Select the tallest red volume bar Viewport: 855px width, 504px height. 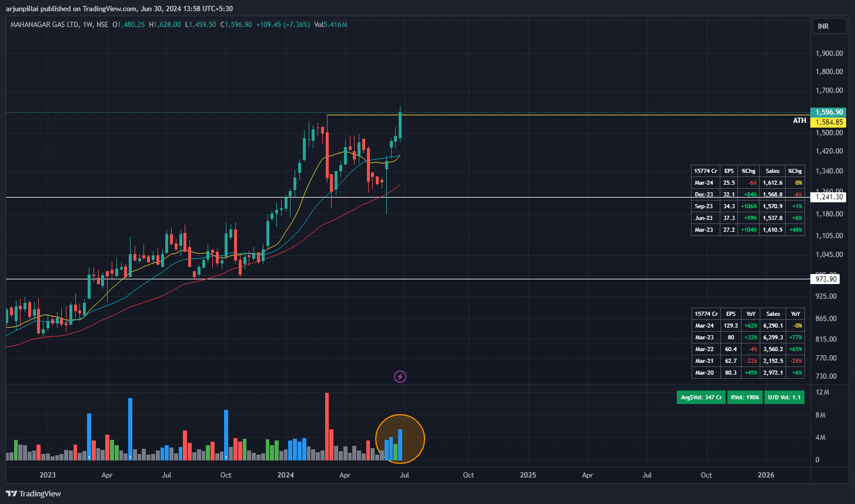click(x=327, y=426)
